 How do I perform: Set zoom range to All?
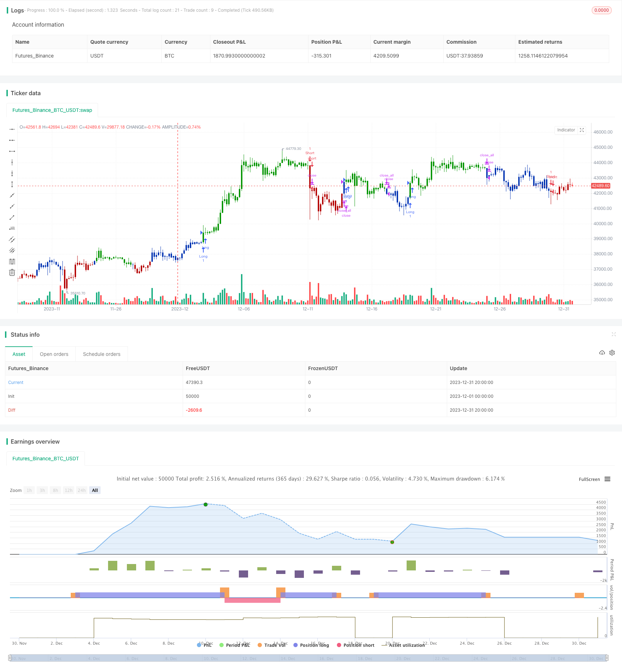(95, 490)
